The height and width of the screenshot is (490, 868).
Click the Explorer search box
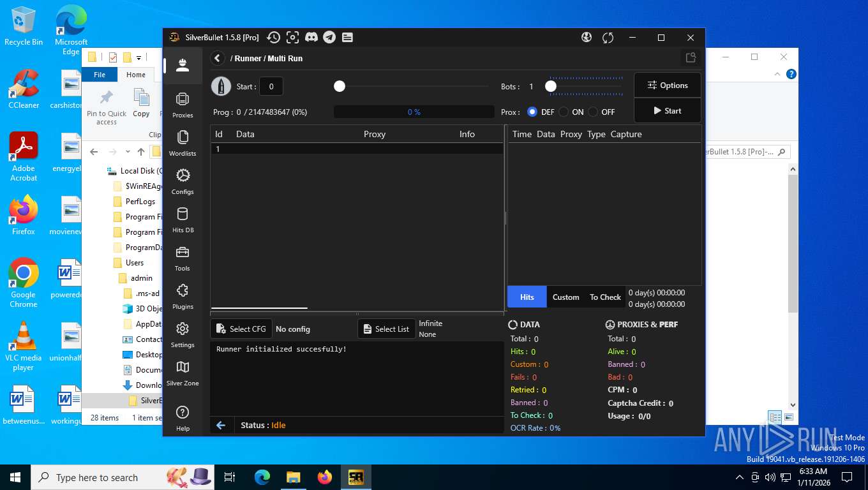coord(746,152)
